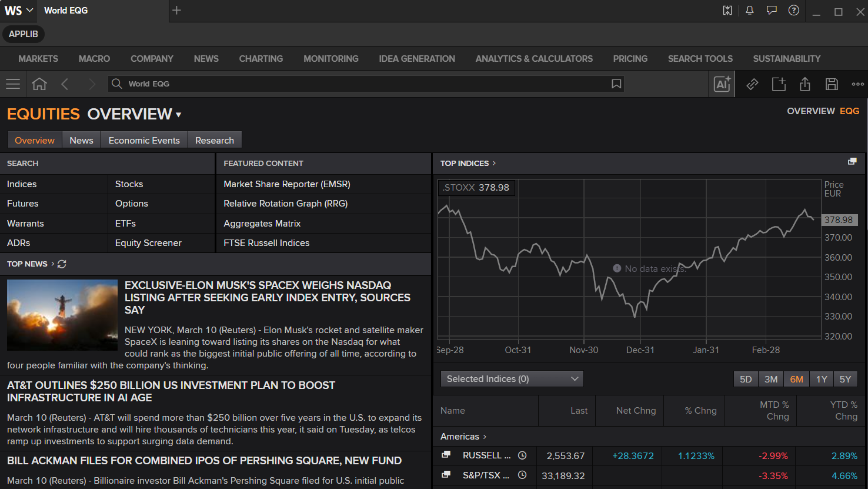Screen dimensions: 868x489
Task: Click the APPLIB button
Action: coord(24,34)
